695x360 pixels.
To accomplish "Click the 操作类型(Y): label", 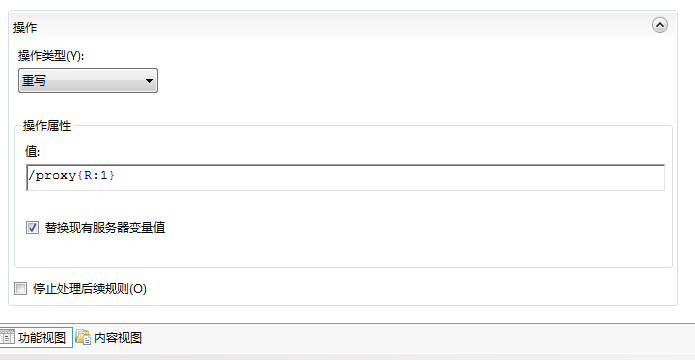I will pos(51,56).
